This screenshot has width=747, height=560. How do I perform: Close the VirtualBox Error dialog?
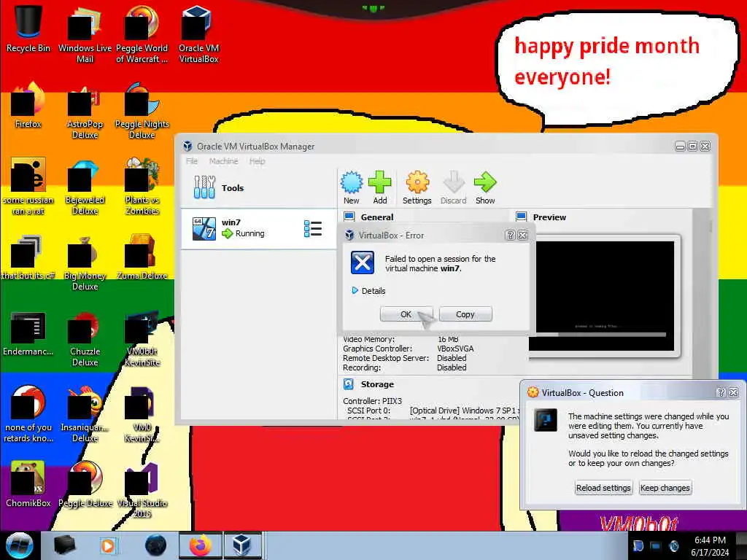[x=522, y=236]
